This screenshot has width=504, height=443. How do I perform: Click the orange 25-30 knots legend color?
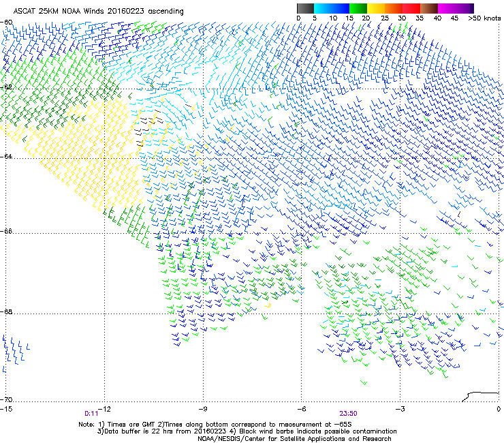tap(394, 8)
